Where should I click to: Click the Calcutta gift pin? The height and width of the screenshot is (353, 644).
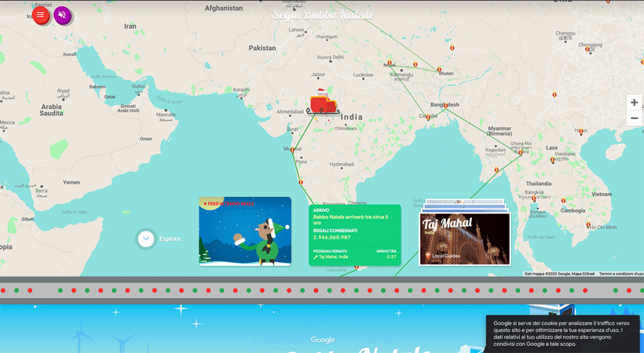428,117
